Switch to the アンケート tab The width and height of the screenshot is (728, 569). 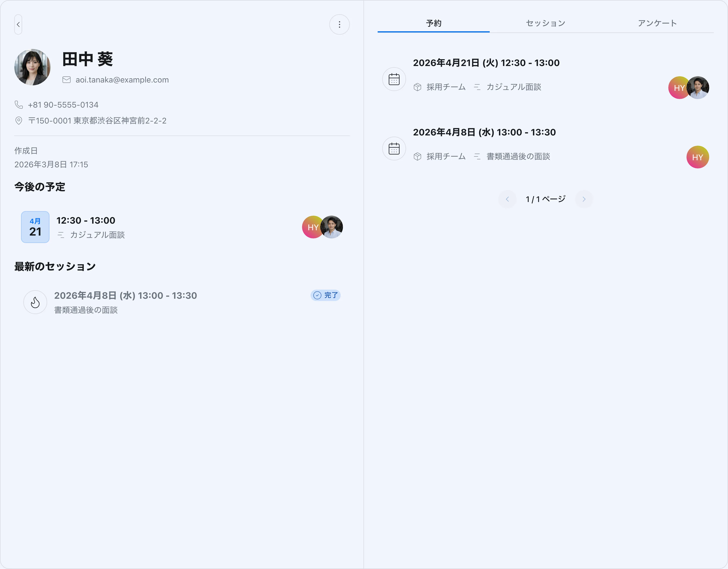coord(658,23)
